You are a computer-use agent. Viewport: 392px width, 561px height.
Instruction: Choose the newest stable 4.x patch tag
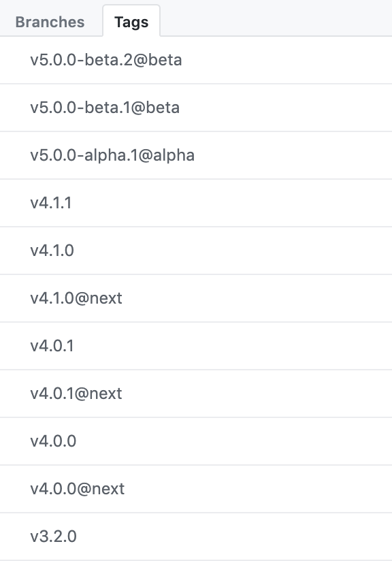pos(51,203)
